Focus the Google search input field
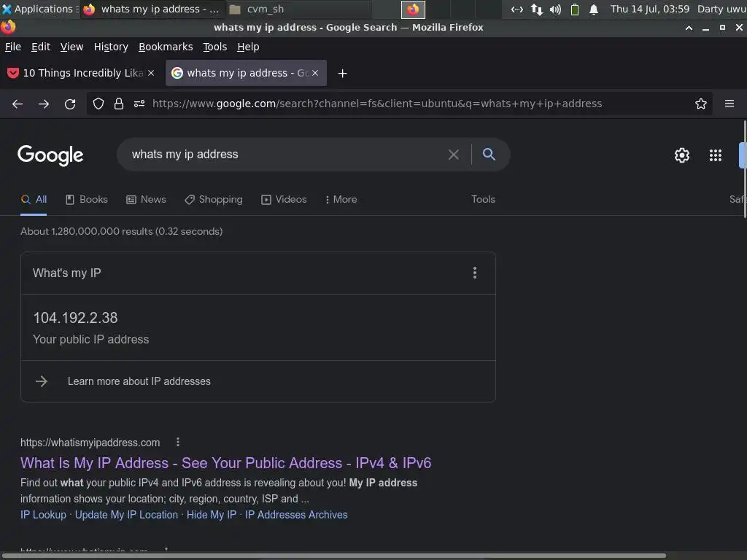 pyautogui.click(x=286, y=155)
